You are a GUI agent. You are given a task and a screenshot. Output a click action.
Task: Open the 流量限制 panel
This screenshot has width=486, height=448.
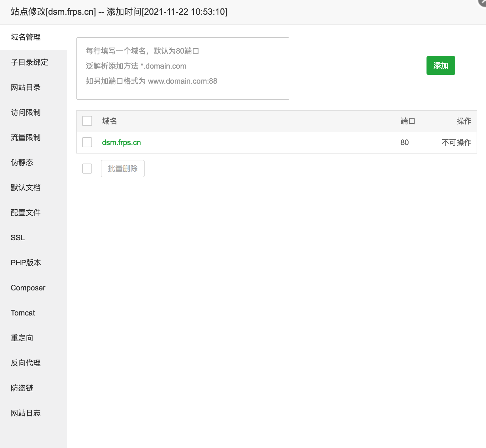pos(25,137)
